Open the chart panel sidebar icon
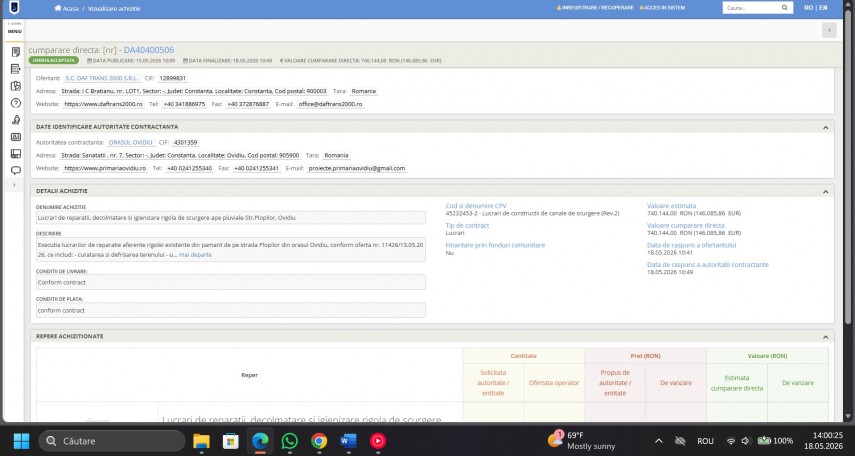855x456 pixels. tap(16, 137)
